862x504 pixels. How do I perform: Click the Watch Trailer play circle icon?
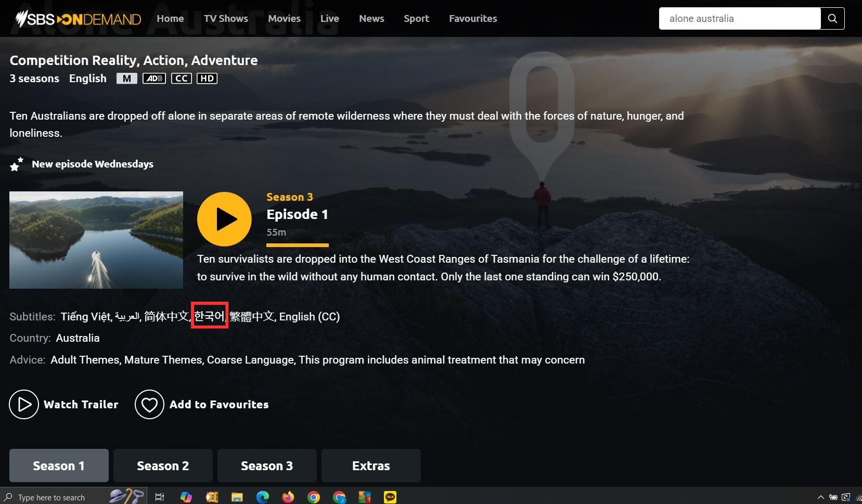(24, 404)
